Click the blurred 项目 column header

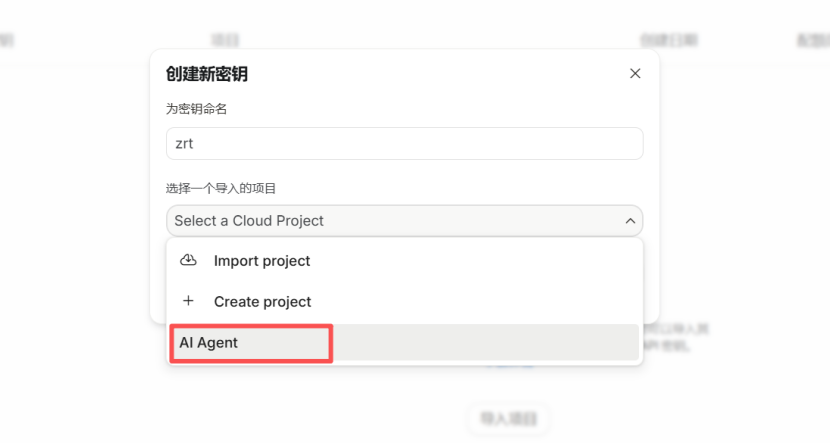(225, 41)
